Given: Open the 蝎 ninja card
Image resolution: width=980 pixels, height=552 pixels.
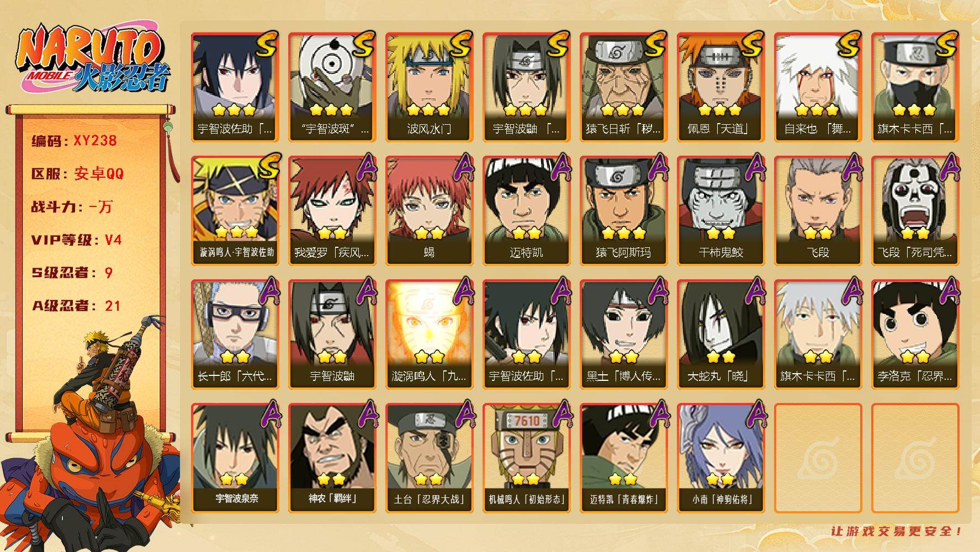Looking at the screenshot, I should click(x=429, y=210).
